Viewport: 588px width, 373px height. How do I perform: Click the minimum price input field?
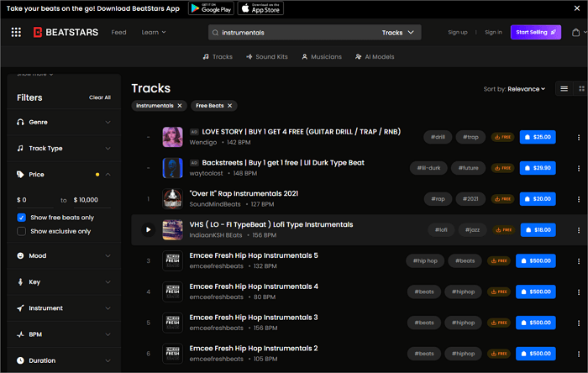[35, 200]
